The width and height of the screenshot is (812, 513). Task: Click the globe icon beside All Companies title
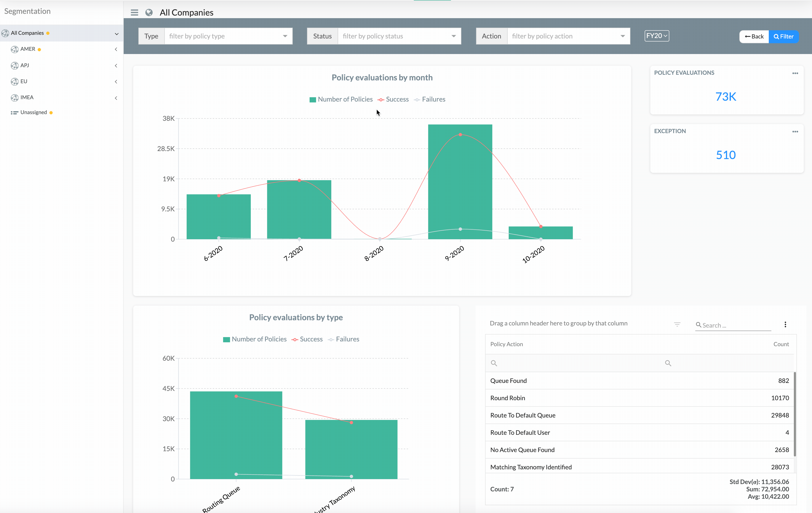coord(149,13)
